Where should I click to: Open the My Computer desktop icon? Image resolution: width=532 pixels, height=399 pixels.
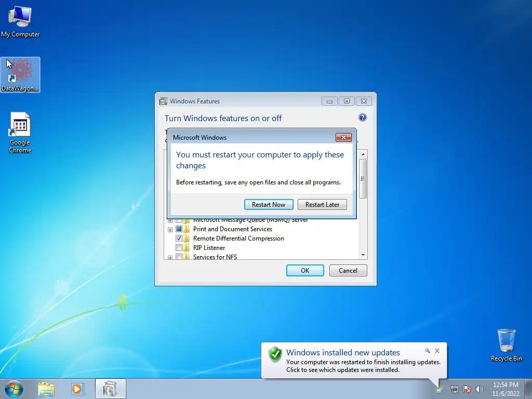click(x=20, y=21)
